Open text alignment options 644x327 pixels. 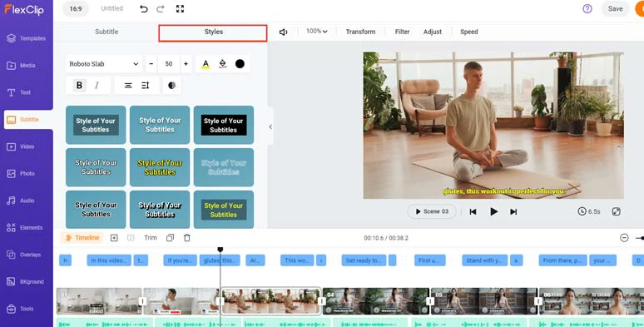pyautogui.click(x=128, y=86)
